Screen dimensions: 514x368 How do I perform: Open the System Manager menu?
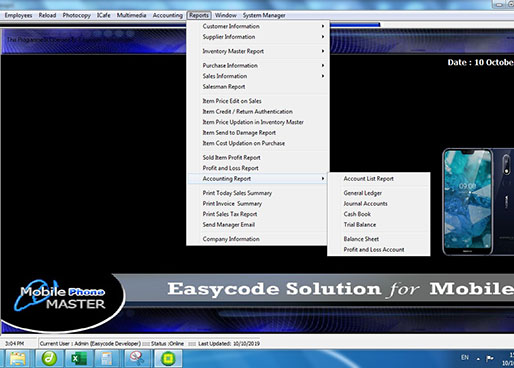(264, 15)
